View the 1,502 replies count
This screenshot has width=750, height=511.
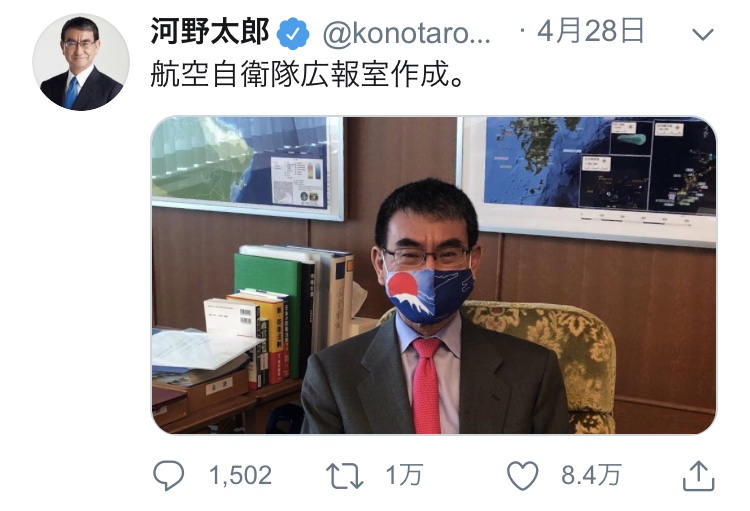coord(240,475)
